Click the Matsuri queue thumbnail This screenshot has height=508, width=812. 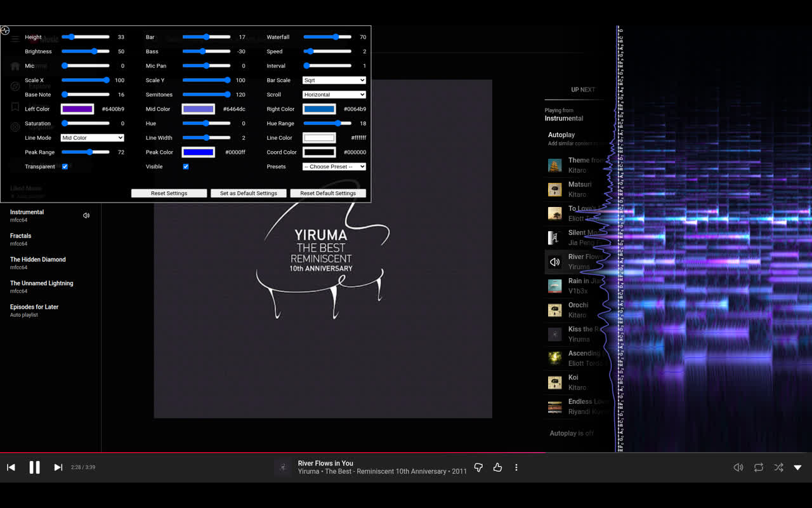555,189
